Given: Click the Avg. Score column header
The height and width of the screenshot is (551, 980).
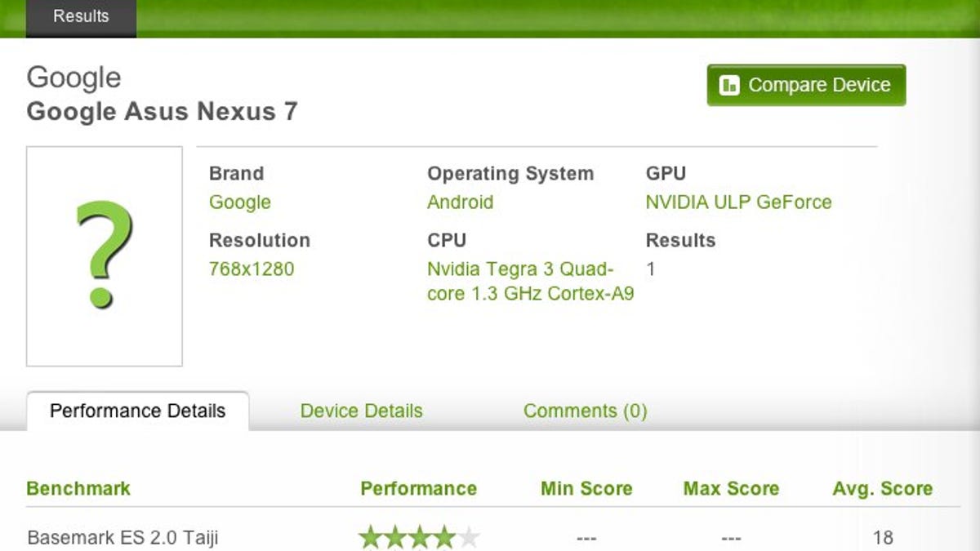Looking at the screenshot, I should click(882, 488).
